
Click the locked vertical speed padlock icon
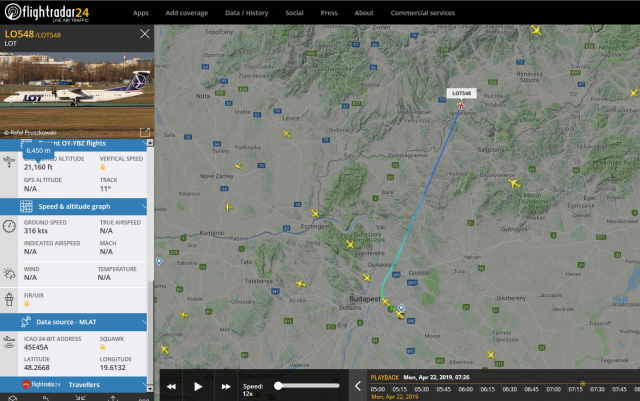tap(102, 167)
